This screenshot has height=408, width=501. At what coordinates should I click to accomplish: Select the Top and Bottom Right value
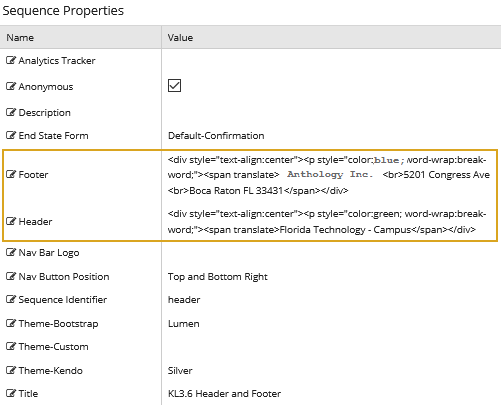pyautogui.click(x=218, y=277)
